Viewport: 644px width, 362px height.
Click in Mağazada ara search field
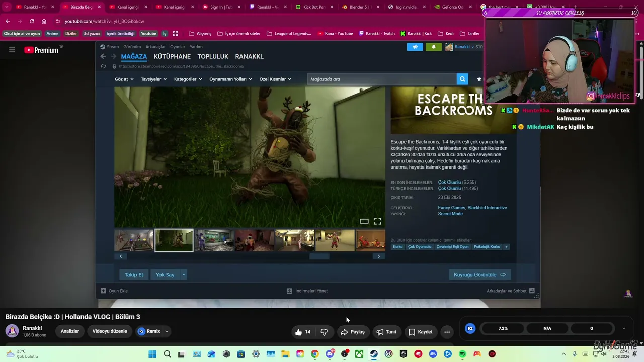[382, 79]
